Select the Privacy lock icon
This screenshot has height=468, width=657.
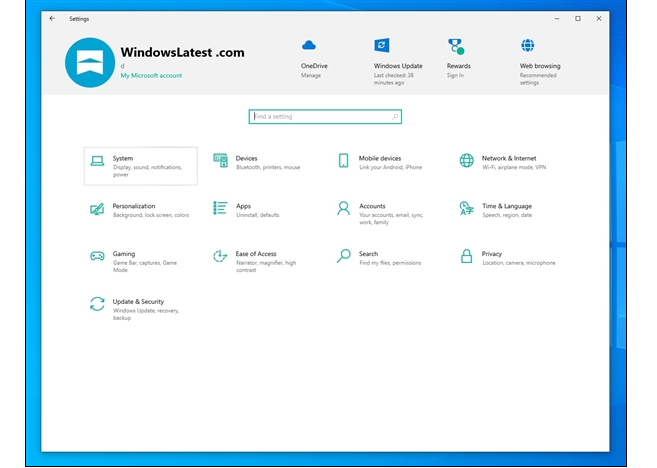point(466,256)
